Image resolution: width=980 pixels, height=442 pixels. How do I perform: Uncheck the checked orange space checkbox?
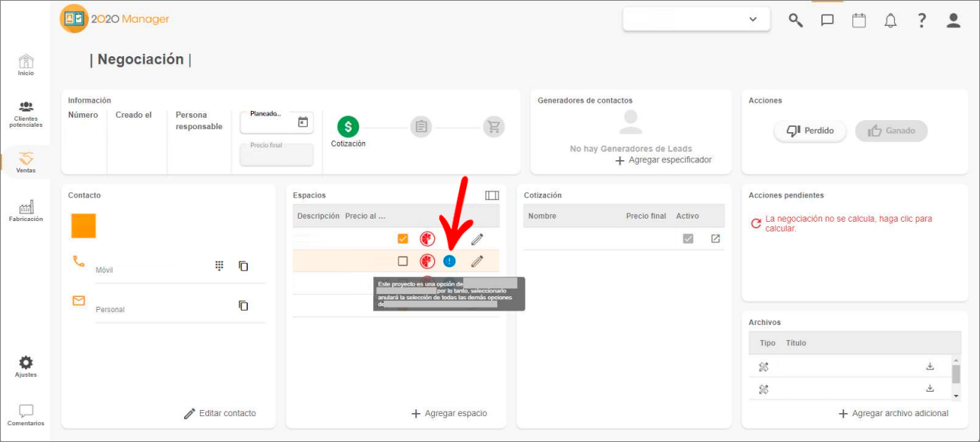[403, 238]
